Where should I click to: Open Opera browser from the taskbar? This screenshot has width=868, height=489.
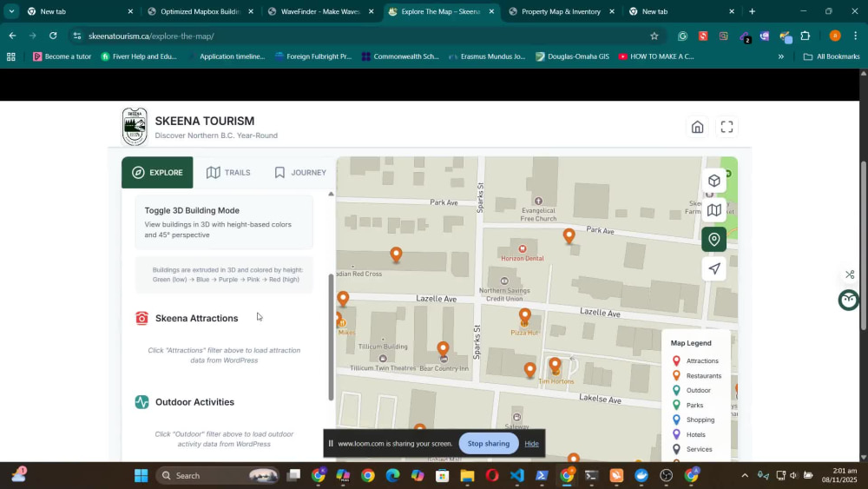pos(492,476)
